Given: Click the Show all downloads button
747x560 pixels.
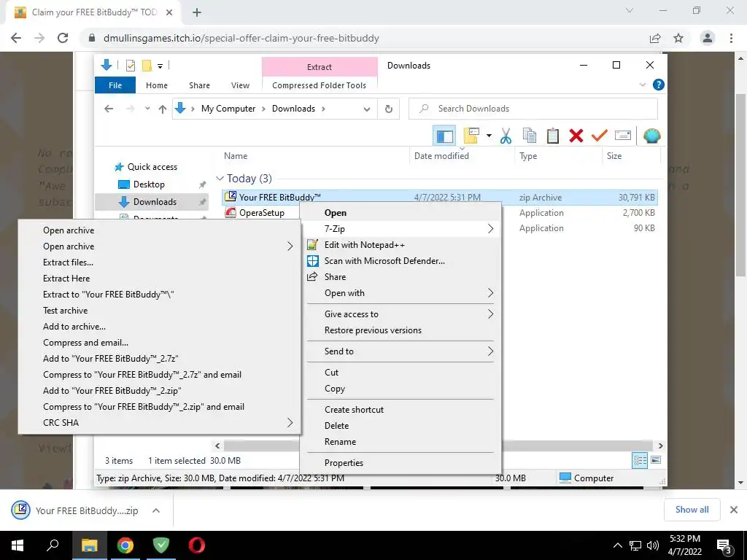Looking at the screenshot, I should point(692,510).
